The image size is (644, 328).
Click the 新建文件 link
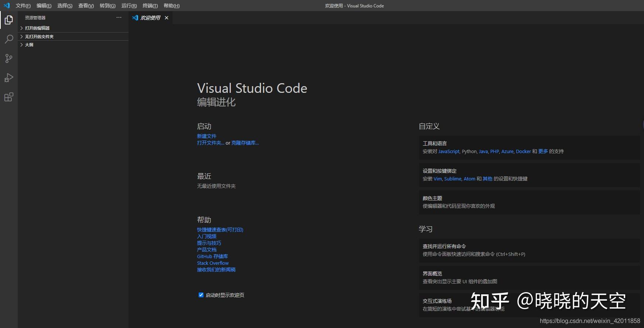click(x=207, y=136)
